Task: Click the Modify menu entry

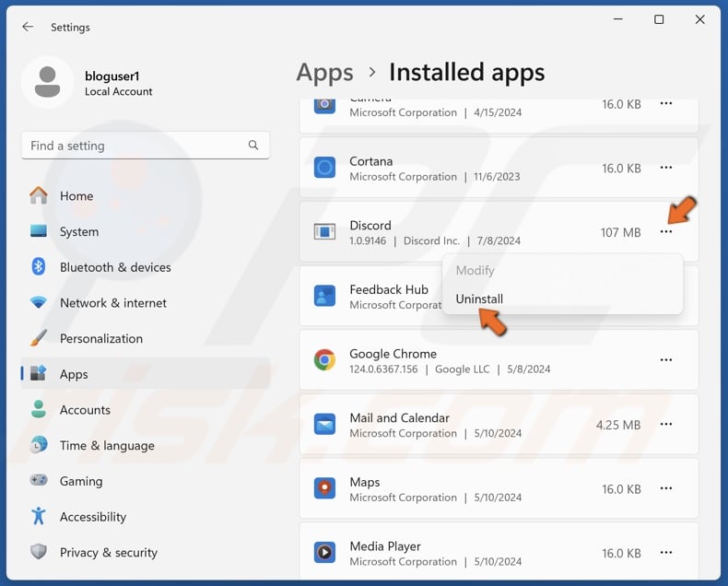Action: (562, 270)
